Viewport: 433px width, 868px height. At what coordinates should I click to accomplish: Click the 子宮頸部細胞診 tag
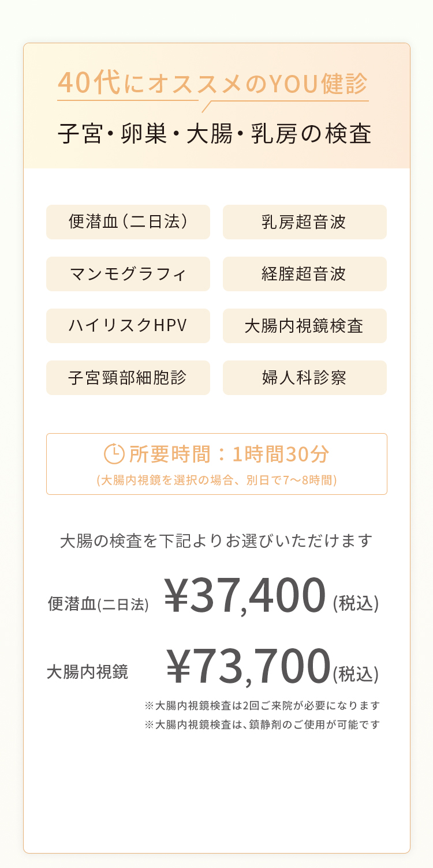pos(128,378)
